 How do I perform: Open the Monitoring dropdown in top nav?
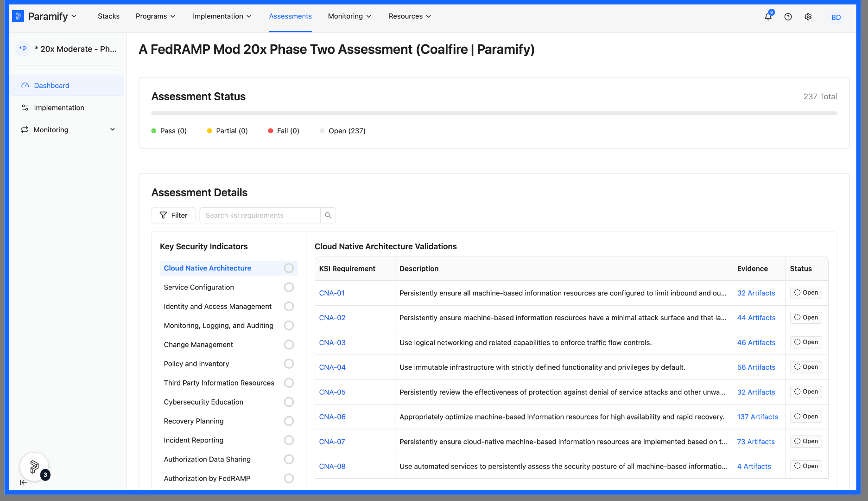click(350, 16)
